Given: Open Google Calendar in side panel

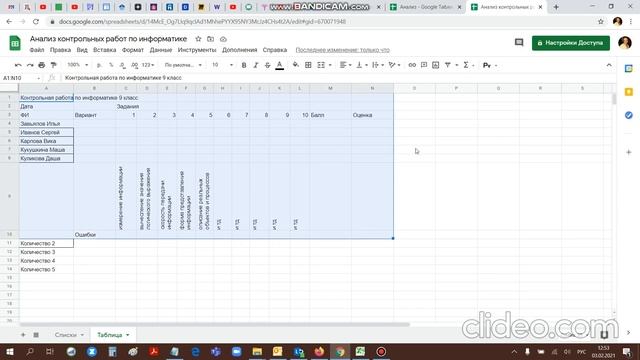Looking at the screenshot, I should [x=629, y=69].
